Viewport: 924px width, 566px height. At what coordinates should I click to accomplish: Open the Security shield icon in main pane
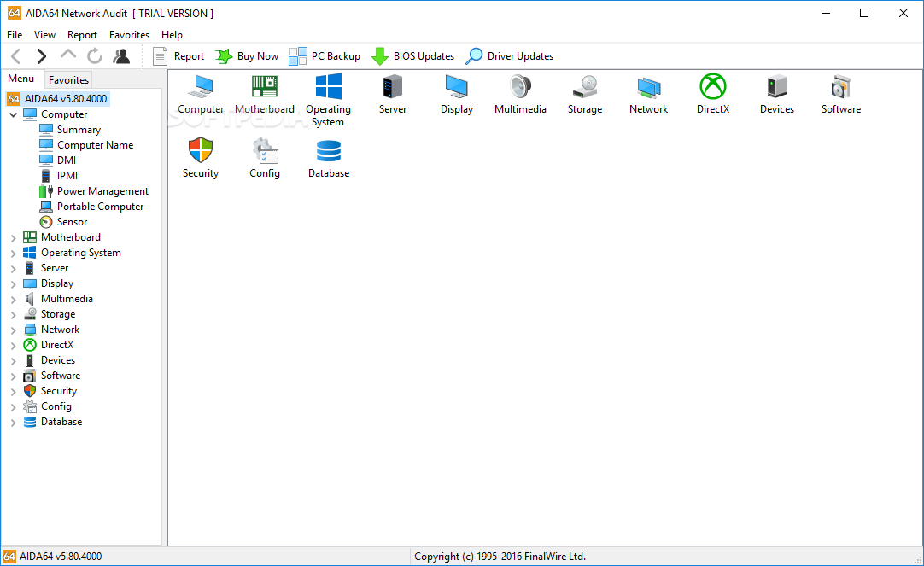pyautogui.click(x=201, y=150)
